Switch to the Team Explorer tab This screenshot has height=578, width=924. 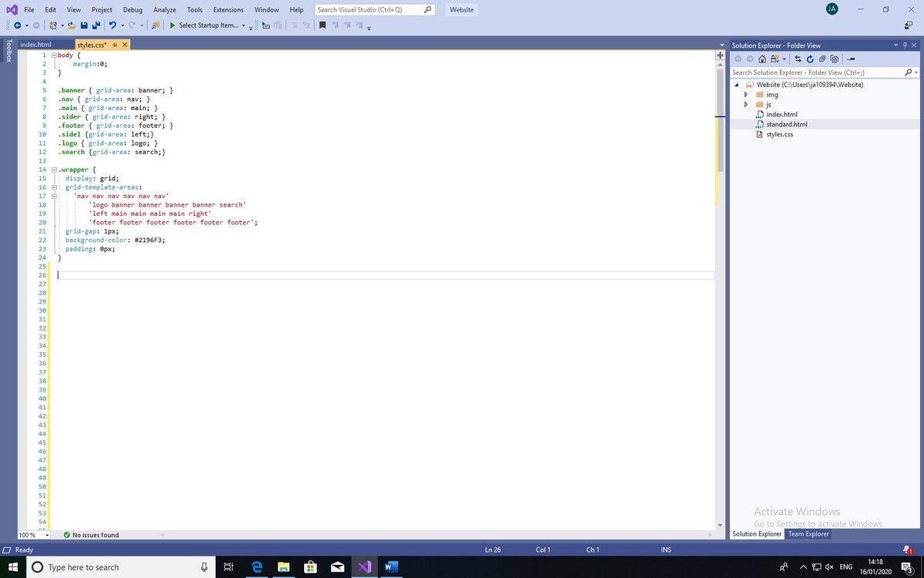pyautogui.click(x=808, y=534)
